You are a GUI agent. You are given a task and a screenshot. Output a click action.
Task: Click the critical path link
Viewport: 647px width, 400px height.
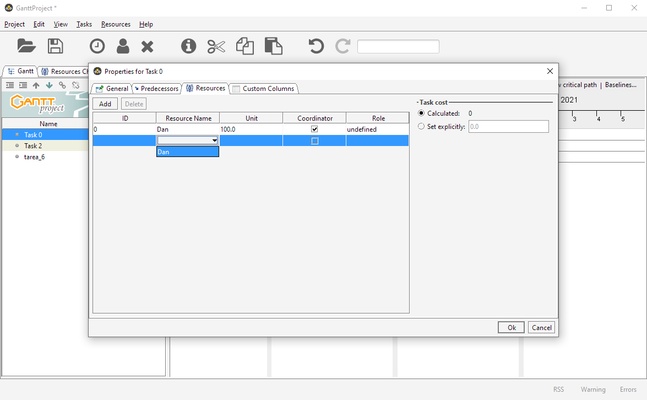coord(579,85)
